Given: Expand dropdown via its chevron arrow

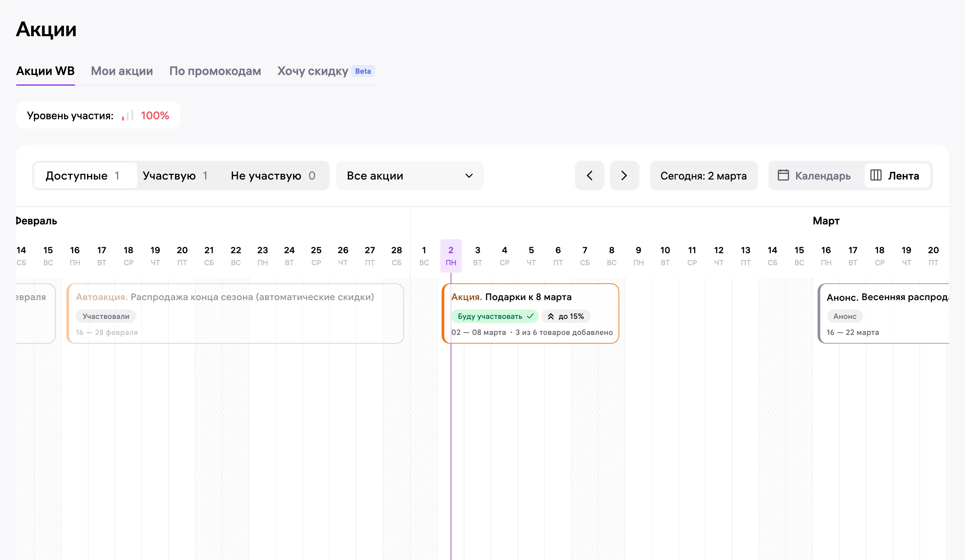Looking at the screenshot, I should [469, 176].
